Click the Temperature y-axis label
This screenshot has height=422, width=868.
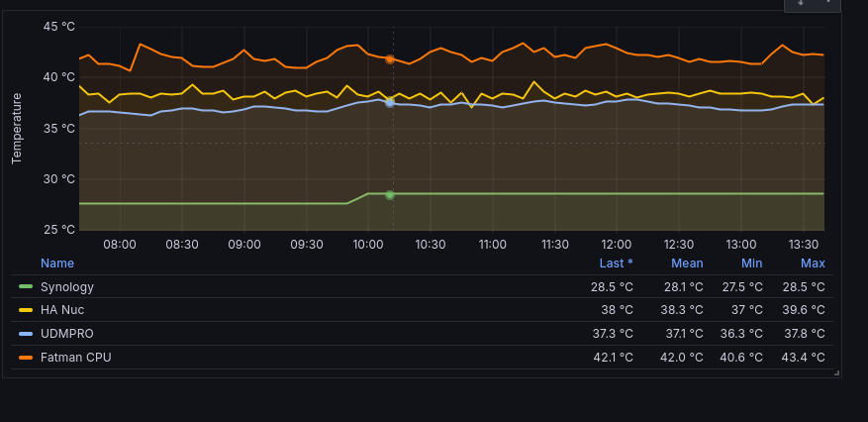(x=17, y=128)
